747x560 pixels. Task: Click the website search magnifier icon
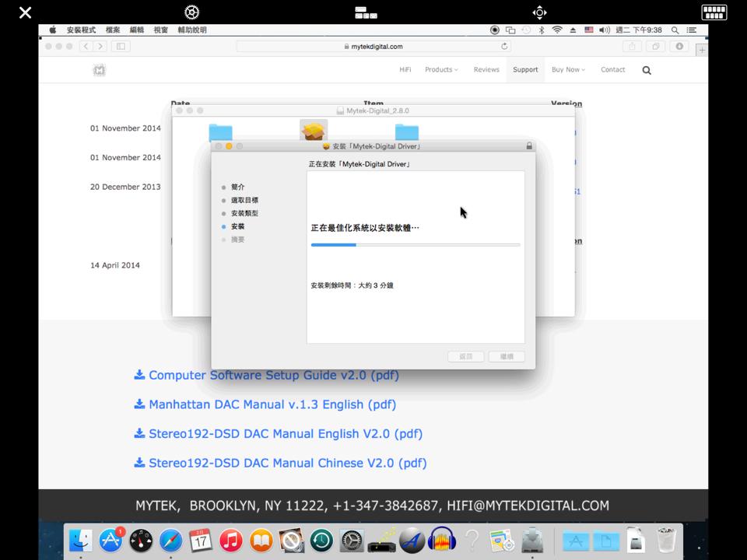[x=647, y=71]
